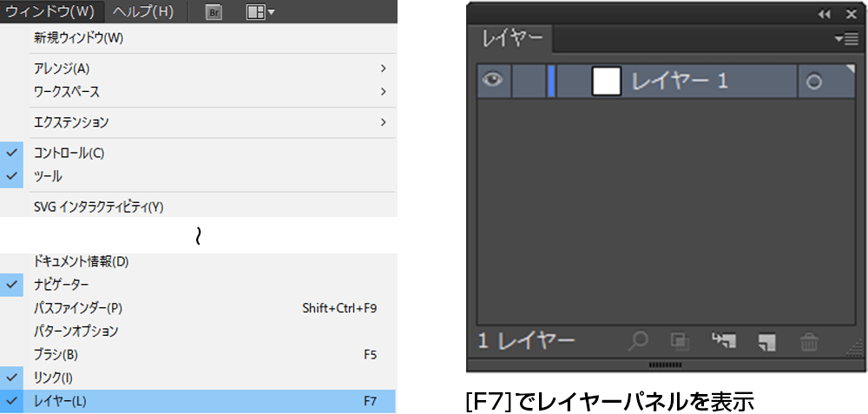Viewport: 868px width, 414px height.
Task: Click the selection indicator corner of レイヤー 1
Action: (850, 69)
